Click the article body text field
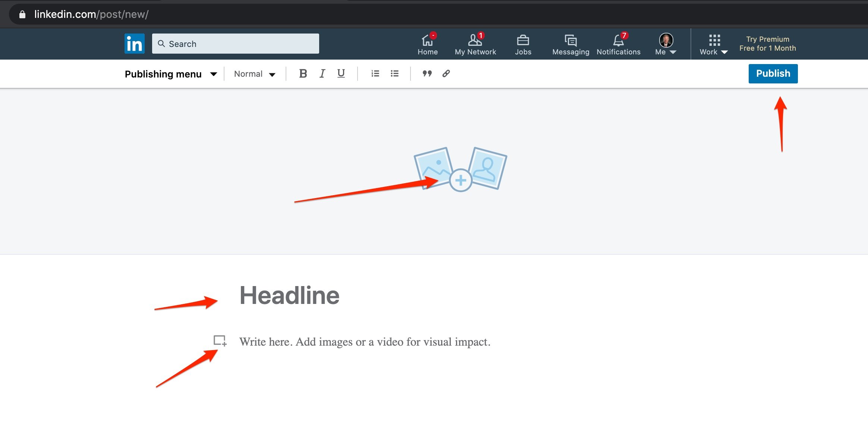The image size is (868, 441). [364, 342]
